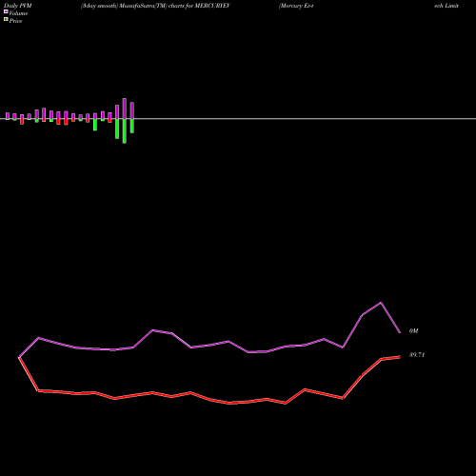Click the '89.71' price value label
The image size is (476, 476).
417,355
